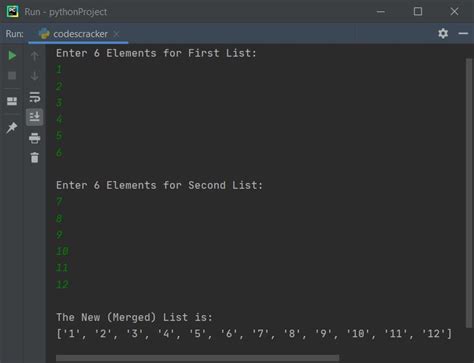Close the Run - pythonProject window
The height and width of the screenshot is (363, 474).
454,12
